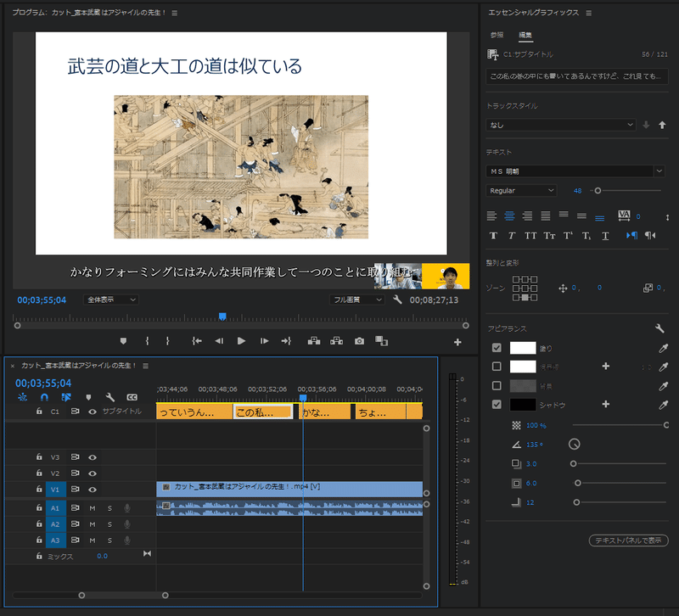Image resolution: width=679 pixels, height=616 pixels.
Task: Toggle snap magnet in the timeline
Action: pos(44,397)
